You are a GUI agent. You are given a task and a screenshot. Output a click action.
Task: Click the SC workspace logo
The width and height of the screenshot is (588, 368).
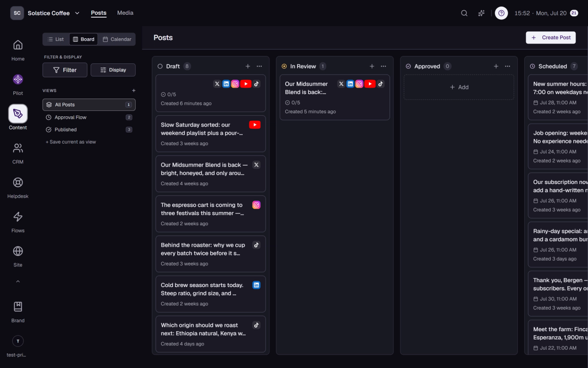click(17, 13)
